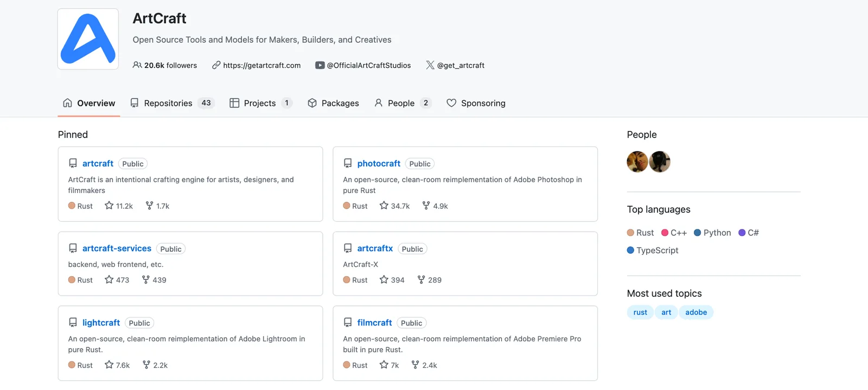This screenshot has width=868, height=390.
Task: Open the artcraftx repository link
Action: click(x=375, y=248)
